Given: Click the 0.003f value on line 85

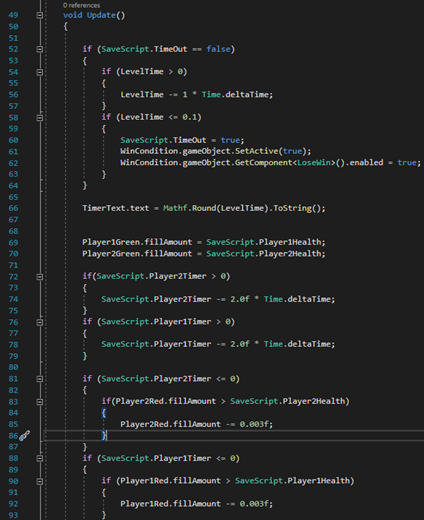Looking at the screenshot, I should [x=254, y=424].
